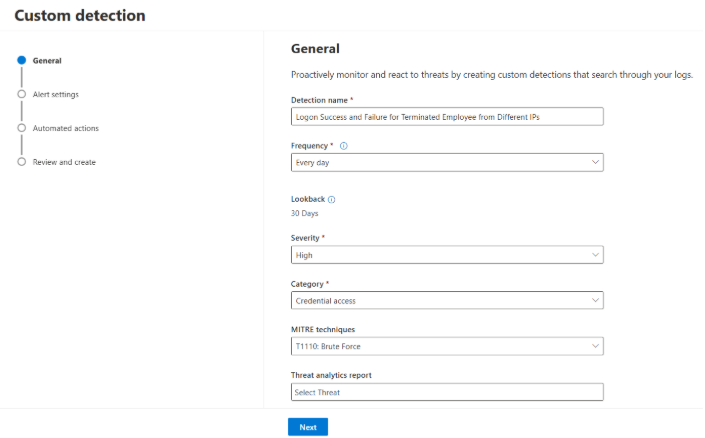This screenshot has height=438, width=705.
Task: Expand the Severity dropdown arrow
Action: (595, 255)
